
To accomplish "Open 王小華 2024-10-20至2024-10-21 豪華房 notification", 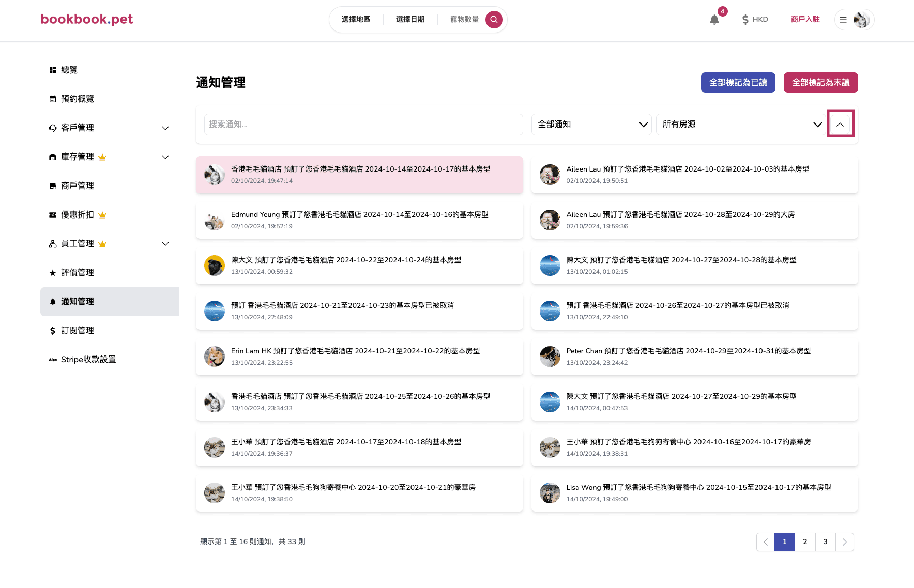I will [359, 493].
